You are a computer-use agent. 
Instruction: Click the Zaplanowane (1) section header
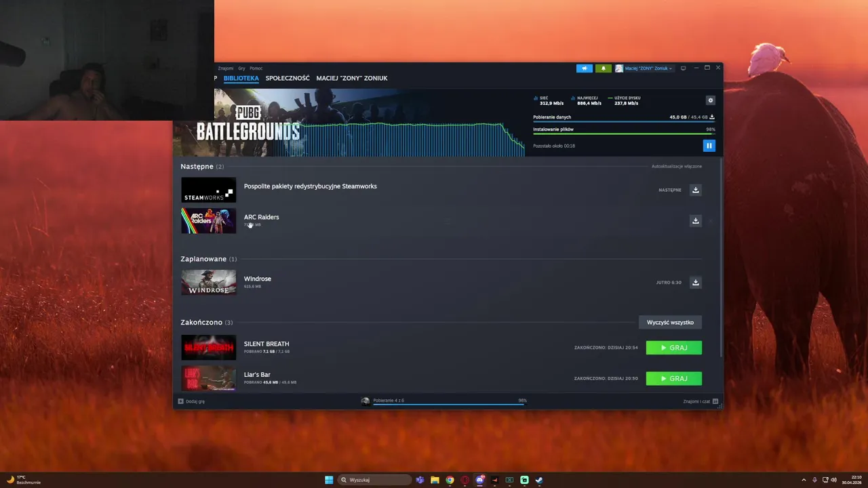click(x=209, y=259)
